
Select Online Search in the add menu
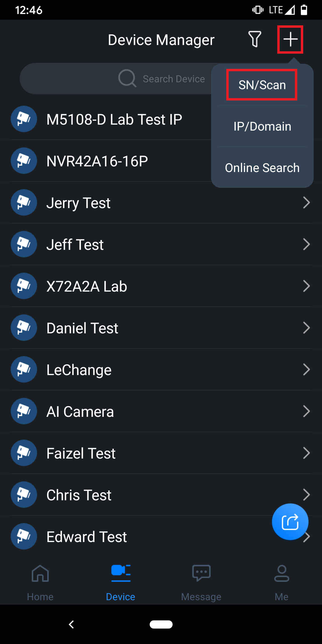tap(262, 168)
